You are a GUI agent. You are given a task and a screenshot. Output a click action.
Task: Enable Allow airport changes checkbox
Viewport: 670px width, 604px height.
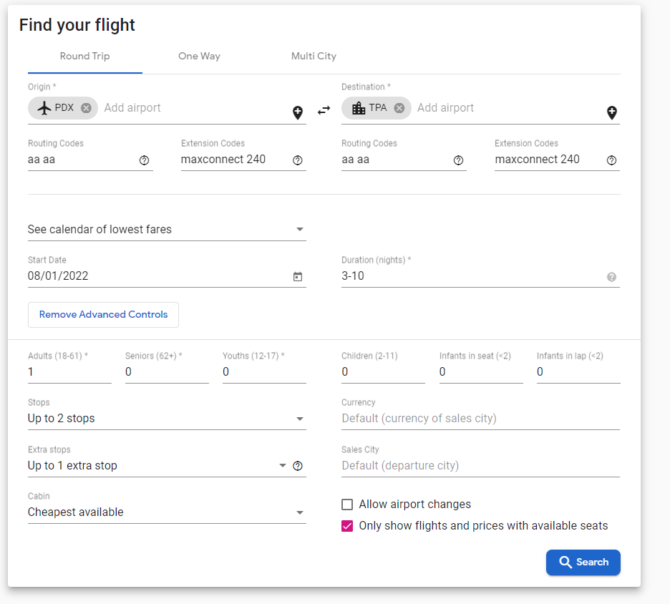coord(347,504)
